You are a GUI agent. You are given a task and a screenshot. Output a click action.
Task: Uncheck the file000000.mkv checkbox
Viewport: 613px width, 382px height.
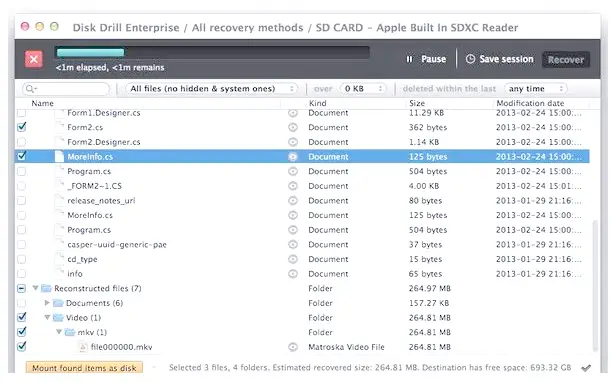coord(22,346)
